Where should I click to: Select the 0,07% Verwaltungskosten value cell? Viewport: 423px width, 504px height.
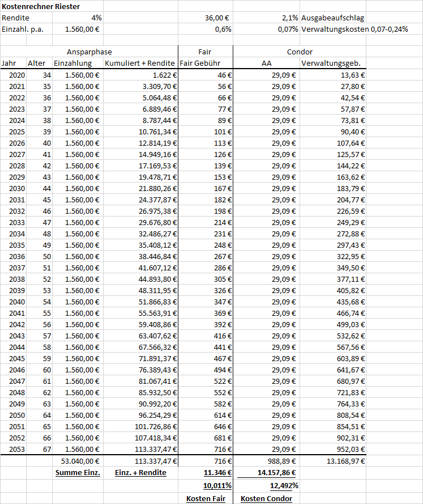[266, 29]
